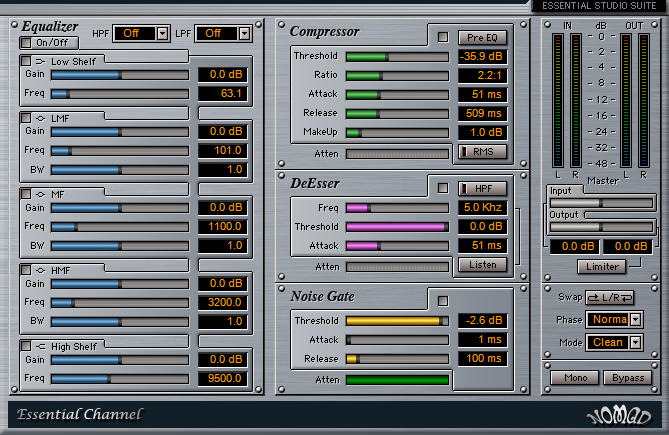Enable the DeEsser section checkbox
Screen dimensions: 669x435
tap(443, 188)
